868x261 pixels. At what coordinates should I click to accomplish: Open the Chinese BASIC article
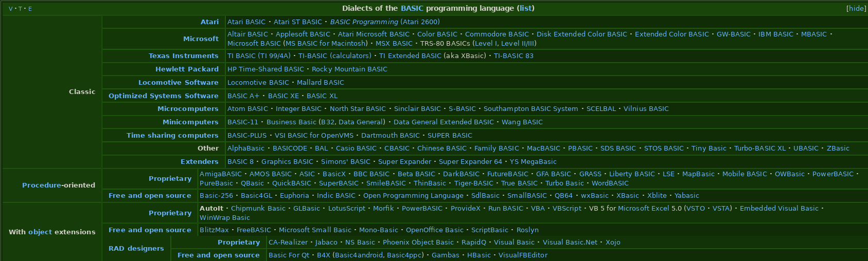tap(442, 148)
